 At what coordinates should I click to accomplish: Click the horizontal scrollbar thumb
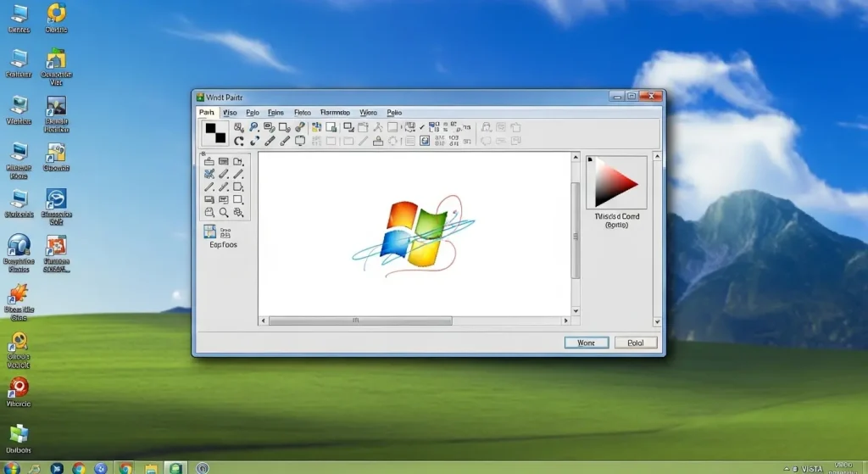[360, 321]
